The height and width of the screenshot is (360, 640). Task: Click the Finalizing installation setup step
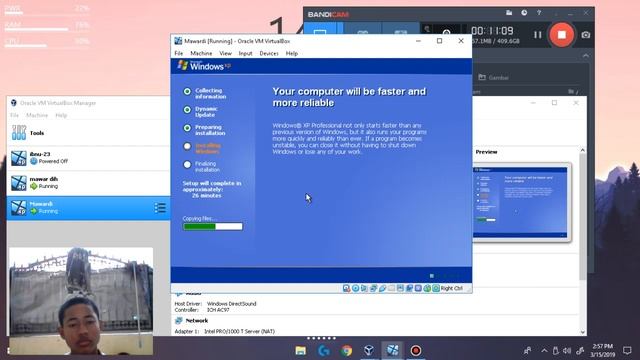click(x=207, y=167)
